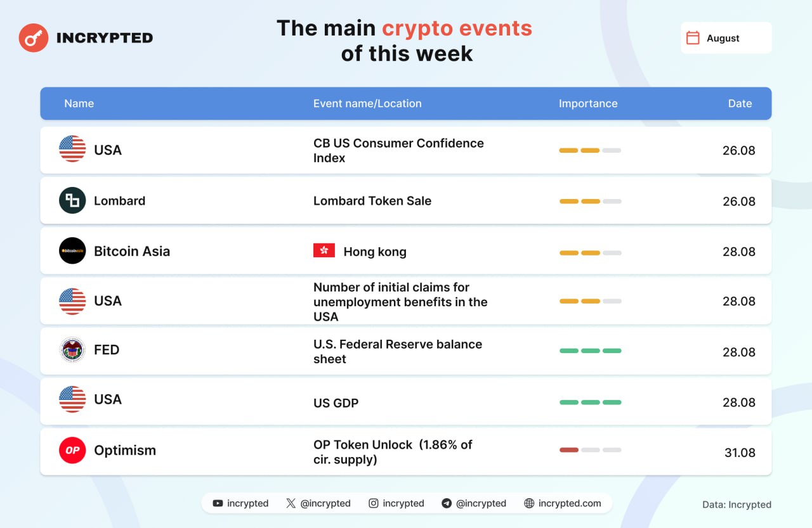Click the red importance bar for Optimism
Screen dimensions: 812x528
point(569,450)
